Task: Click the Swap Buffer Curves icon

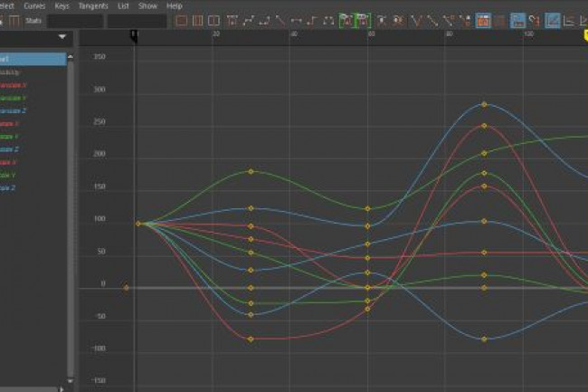Action: (363, 20)
